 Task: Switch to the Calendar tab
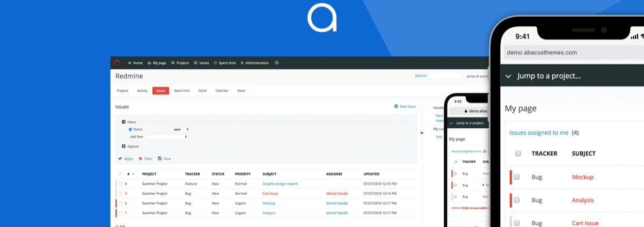coord(222,91)
